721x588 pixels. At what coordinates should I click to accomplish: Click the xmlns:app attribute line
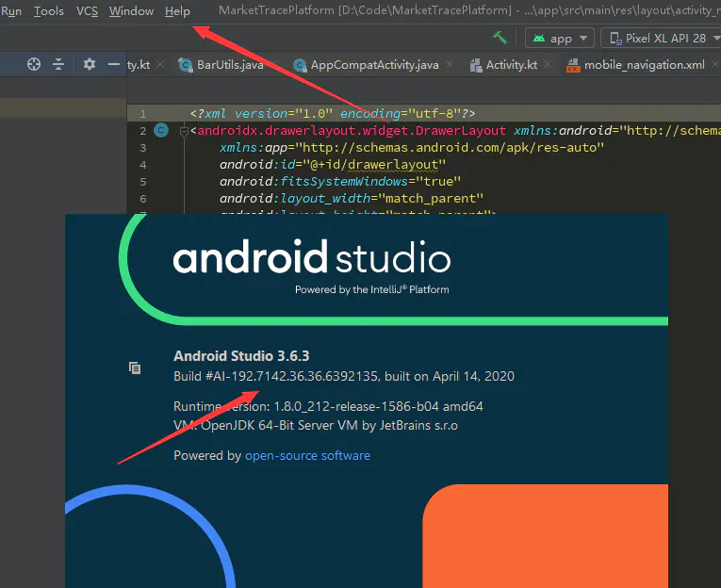pyautogui.click(x=412, y=148)
